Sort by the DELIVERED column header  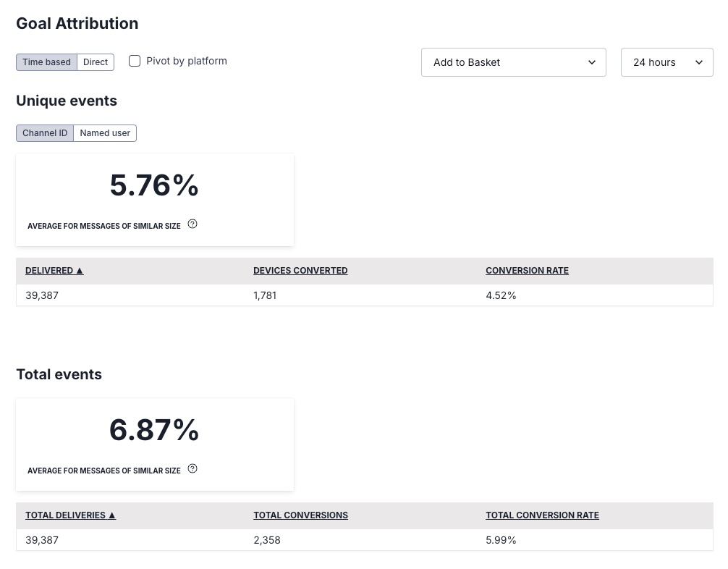click(54, 271)
